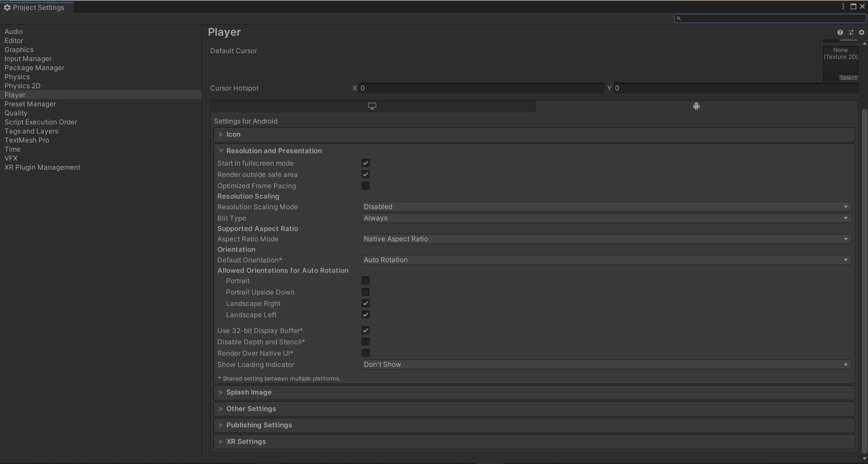Select the Android platform tab icon
Image resolution: width=868 pixels, height=464 pixels.
point(696,106)
